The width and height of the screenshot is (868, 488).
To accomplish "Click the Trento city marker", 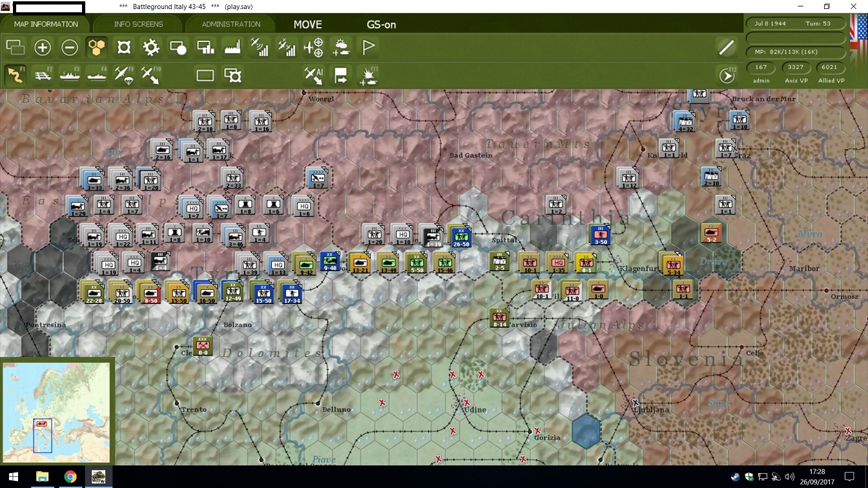I will 177,402.
